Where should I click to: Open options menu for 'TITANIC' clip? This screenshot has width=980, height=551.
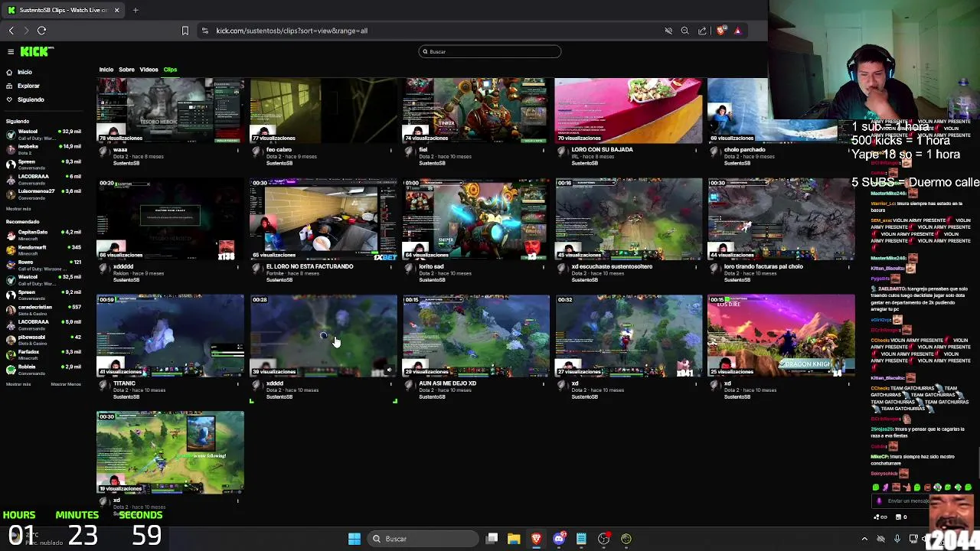237,383
